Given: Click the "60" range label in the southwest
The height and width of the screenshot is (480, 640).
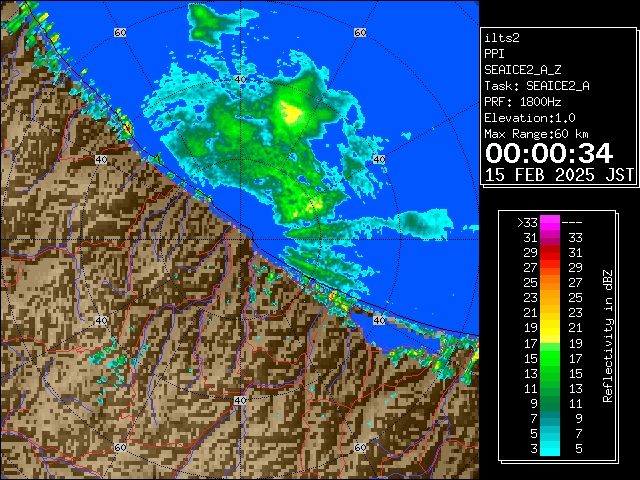Looking at the screenshot, I should 120,447.
